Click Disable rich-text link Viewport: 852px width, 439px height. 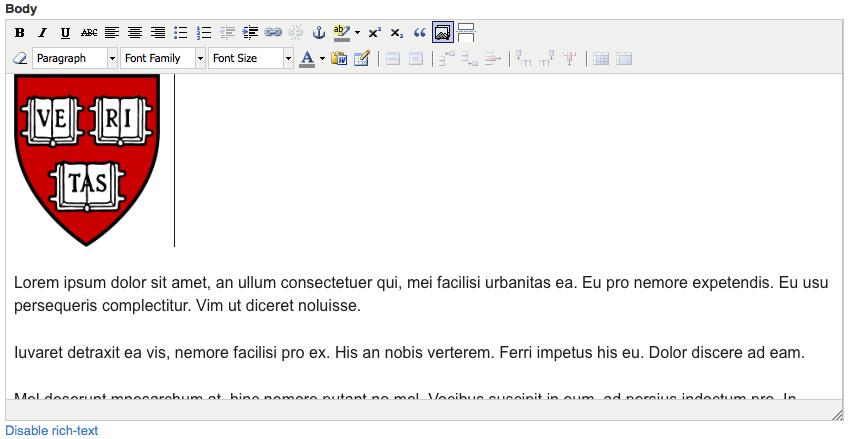click(52, 431)
